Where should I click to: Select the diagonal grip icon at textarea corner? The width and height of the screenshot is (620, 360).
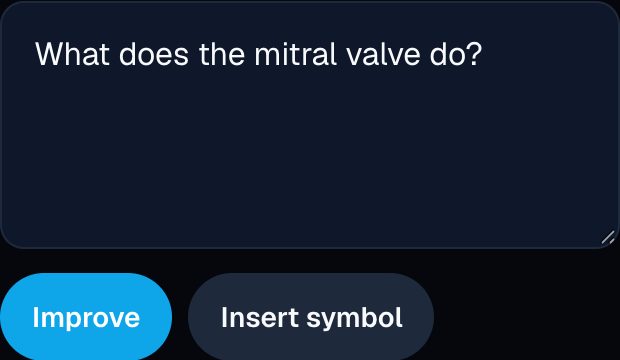pos(608,237)
